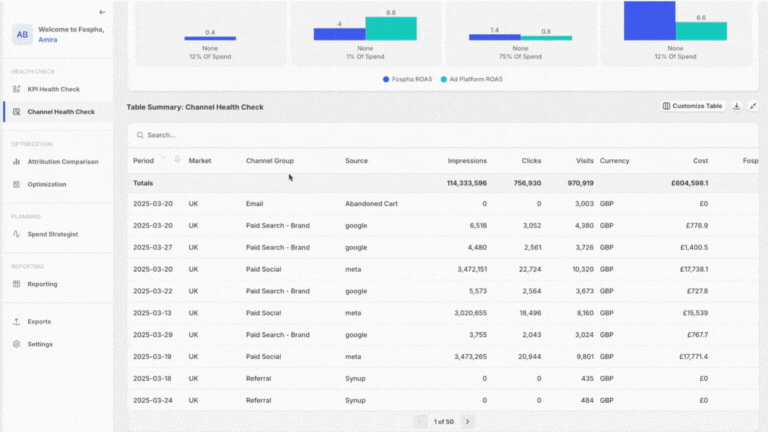Click Email channel group cell

(x=254, y=204)
